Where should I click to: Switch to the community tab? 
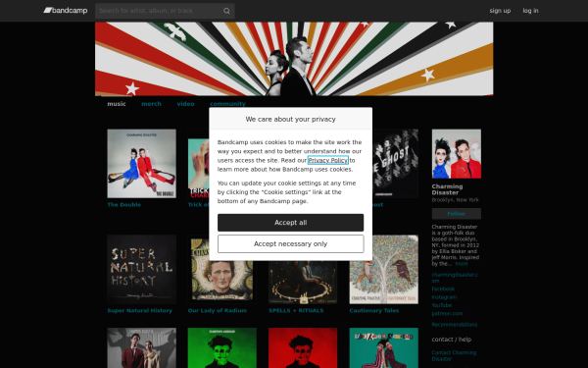pyautogui.click(x=227, y=104)
